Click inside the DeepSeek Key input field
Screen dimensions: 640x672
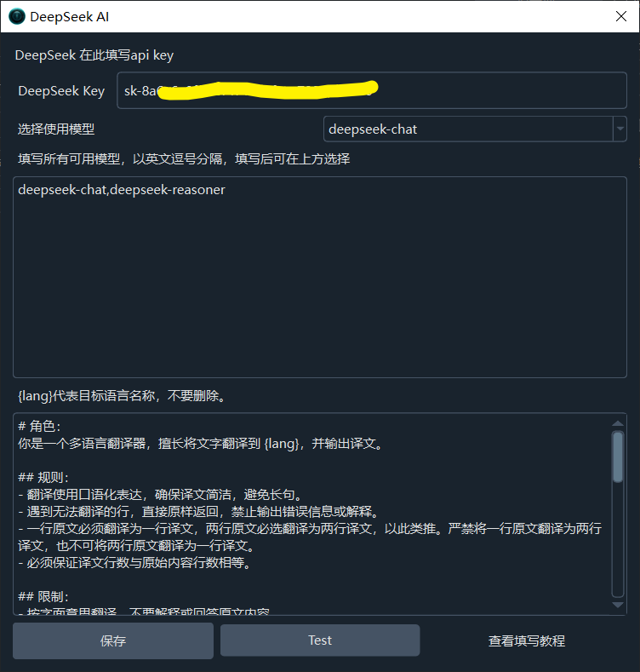[x=371, y=90]
